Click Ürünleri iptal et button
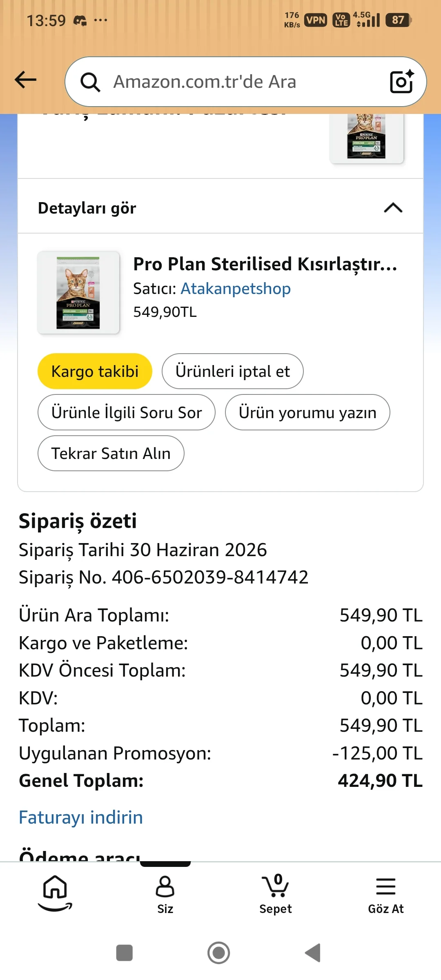This screenshot has width=441, height=980. 233,371
